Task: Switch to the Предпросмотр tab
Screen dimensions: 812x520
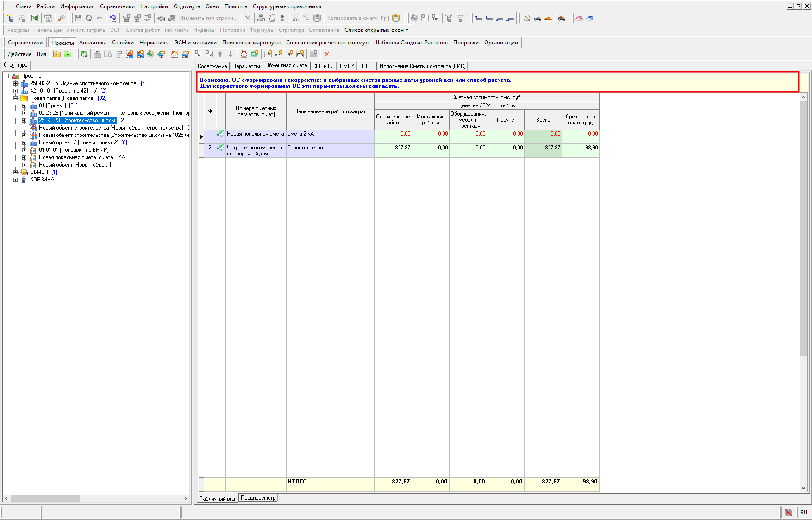Action: [258, 498]
